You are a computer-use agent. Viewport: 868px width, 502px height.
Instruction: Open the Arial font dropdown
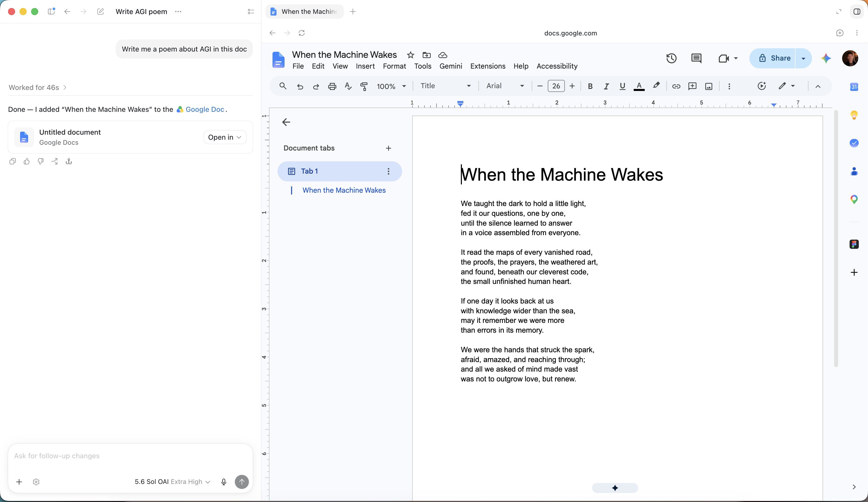click(x=505, y=86)
